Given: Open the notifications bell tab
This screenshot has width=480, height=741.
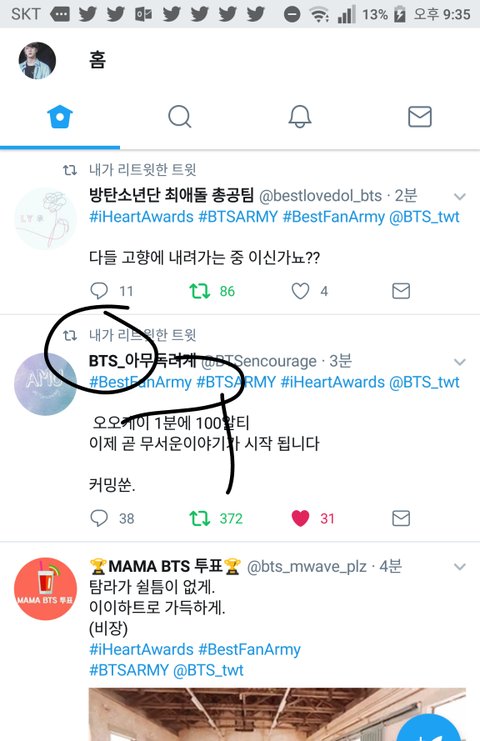Looking at the screenshot, I should point(300,117).
